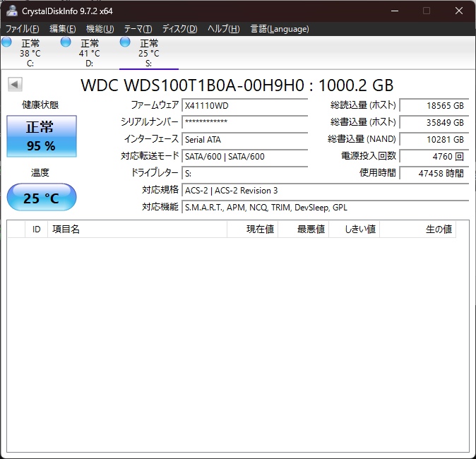Click the status orb for drive S:

tap(126, 42)
